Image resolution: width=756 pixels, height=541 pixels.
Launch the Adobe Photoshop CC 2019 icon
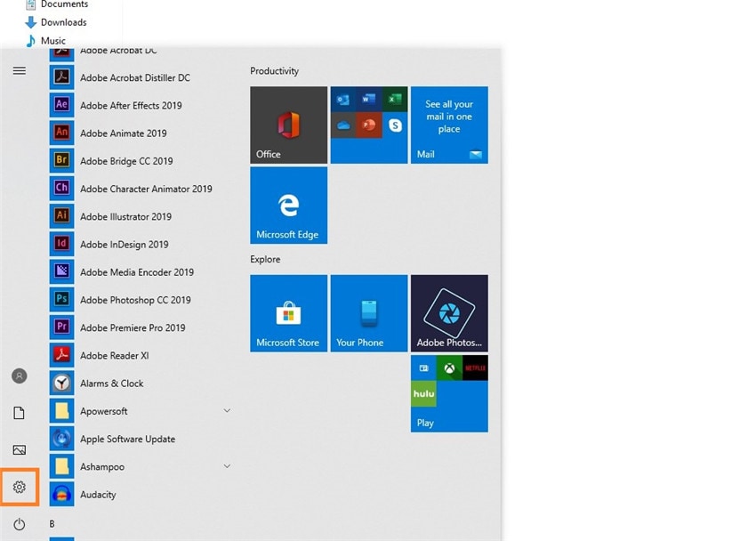point(61,300)
